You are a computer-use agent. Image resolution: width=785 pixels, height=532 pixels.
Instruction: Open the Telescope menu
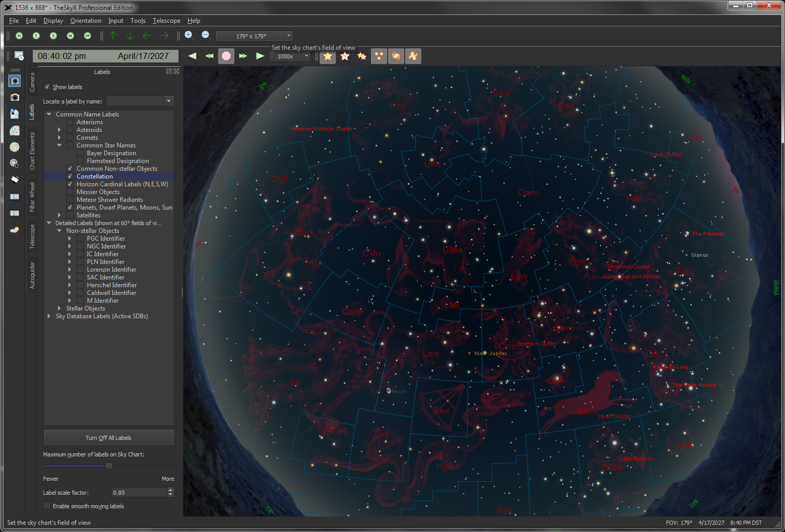tap(166, 21)
